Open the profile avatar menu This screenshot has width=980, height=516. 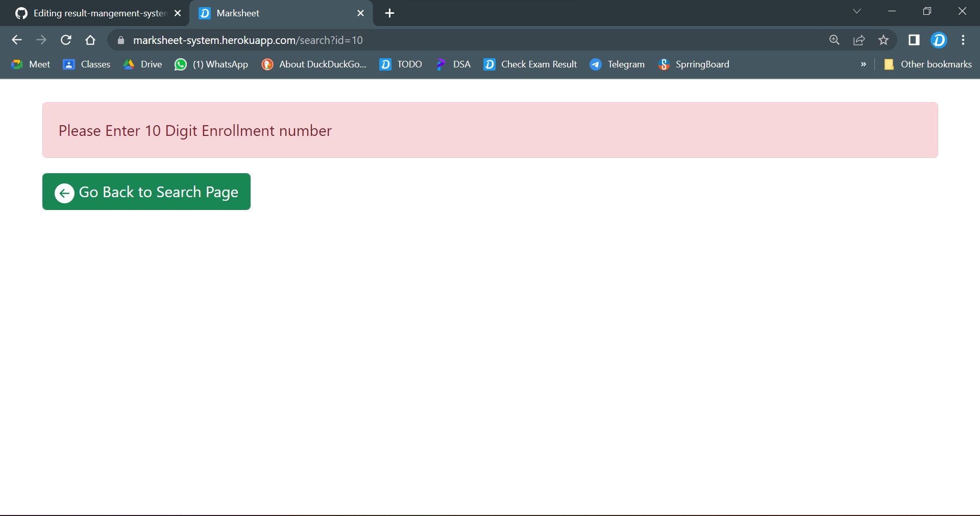pyautogui.click(x=939, y=40)
